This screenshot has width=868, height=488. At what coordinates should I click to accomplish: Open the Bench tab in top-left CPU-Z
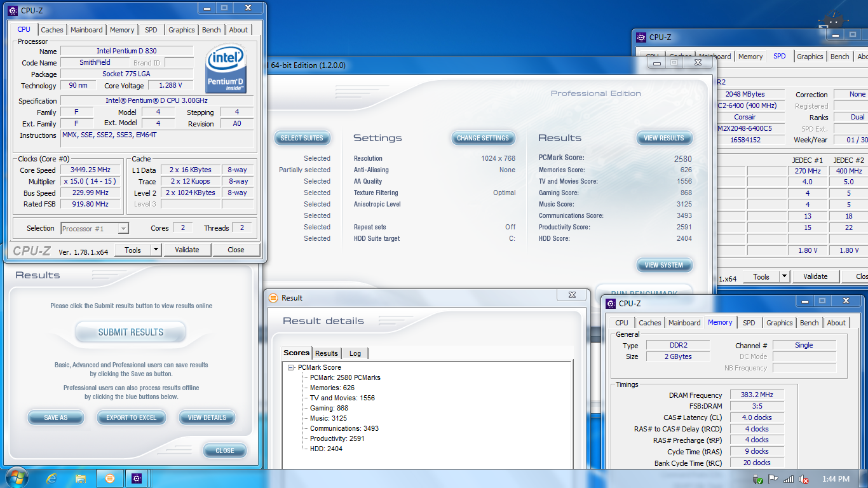coord(212,30)
